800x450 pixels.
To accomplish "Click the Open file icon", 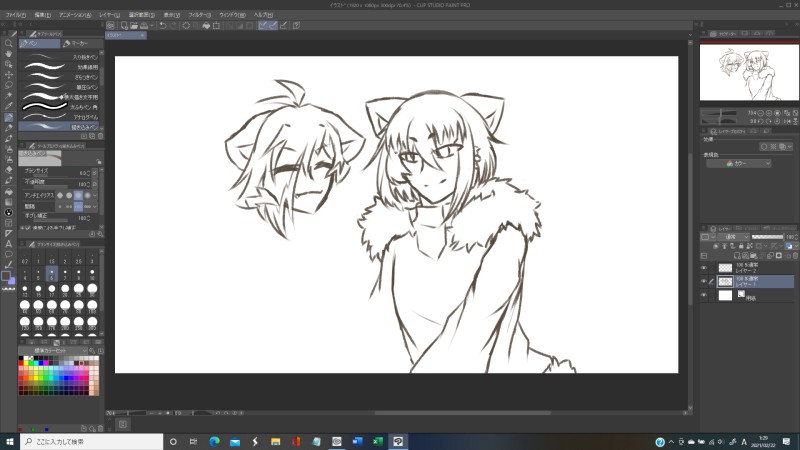I will (x=134, y=26).
